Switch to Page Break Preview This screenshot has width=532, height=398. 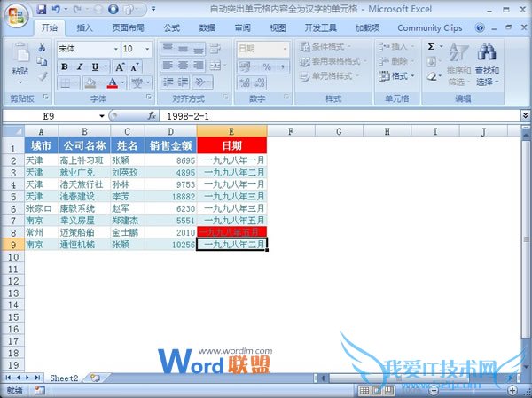[389, 391]
